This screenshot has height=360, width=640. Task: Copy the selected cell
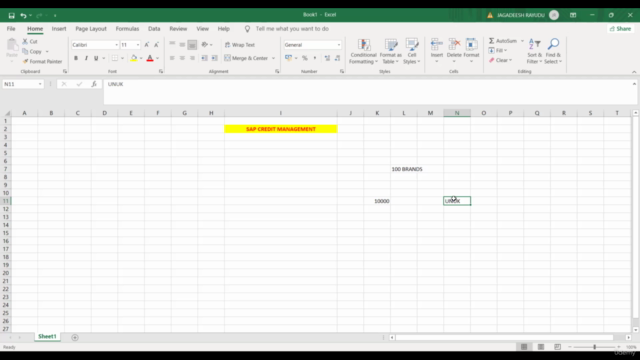click(32, 51)
